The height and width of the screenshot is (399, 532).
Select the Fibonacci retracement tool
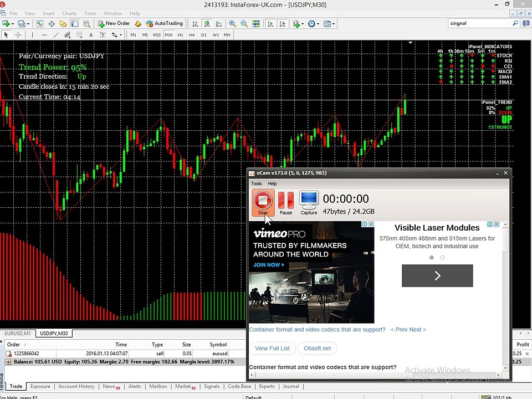click(79, 34)
